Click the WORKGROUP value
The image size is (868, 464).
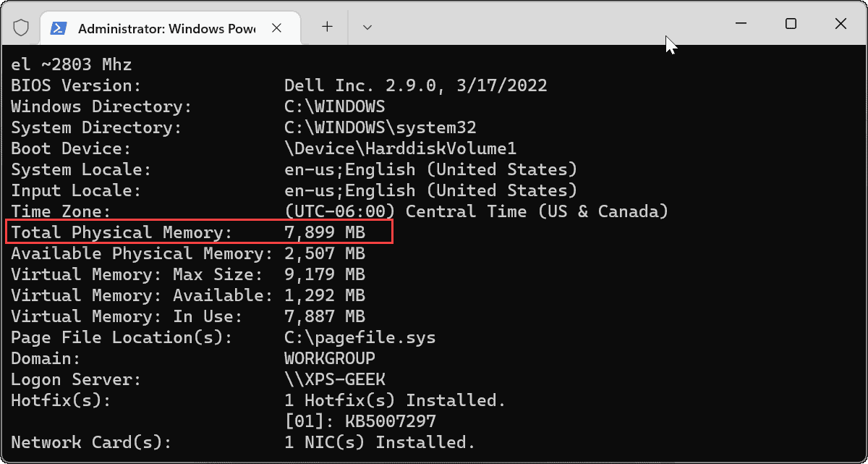click(x=330, y=358)
